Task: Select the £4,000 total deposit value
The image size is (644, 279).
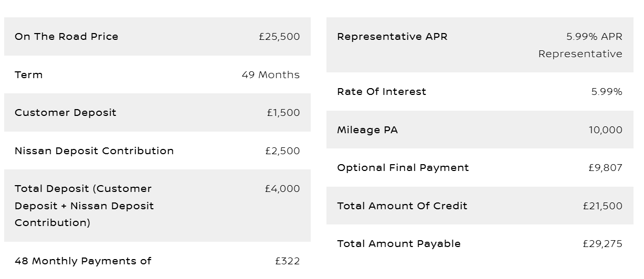Action: point(282,189)
